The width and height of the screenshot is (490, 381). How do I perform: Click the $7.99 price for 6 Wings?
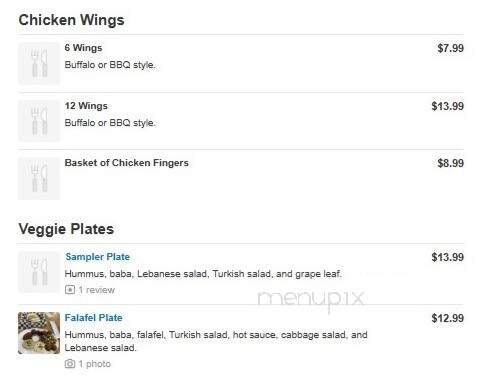(x=450, y=48)
